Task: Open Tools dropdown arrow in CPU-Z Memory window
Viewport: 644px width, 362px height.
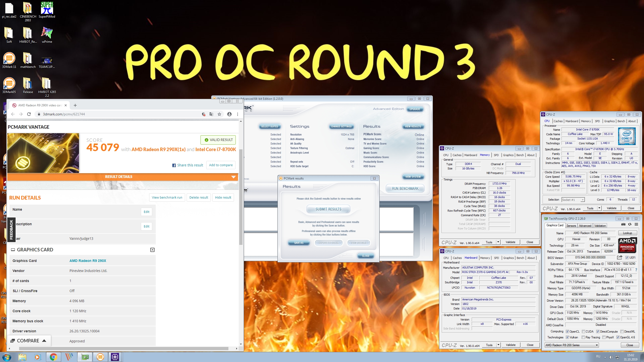Action: click(498, 242)
